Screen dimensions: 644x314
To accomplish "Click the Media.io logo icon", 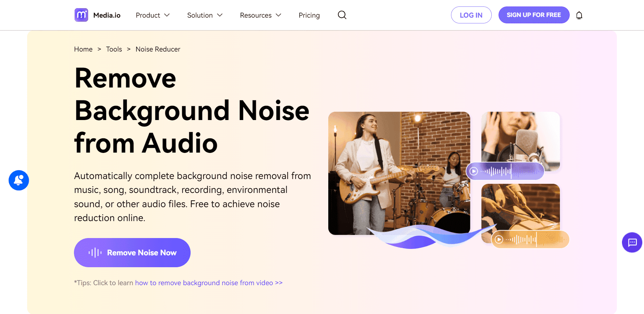I will 81,15.
